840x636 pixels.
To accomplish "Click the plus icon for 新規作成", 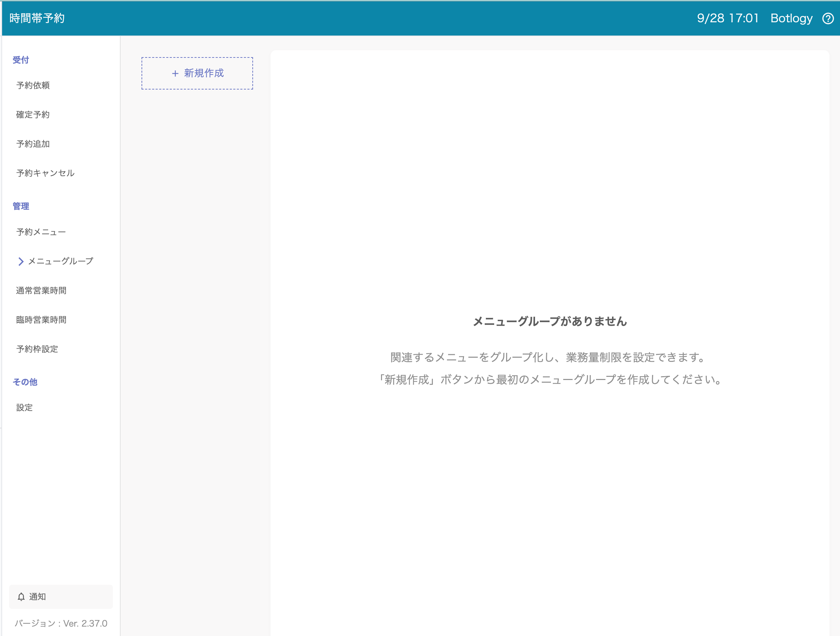I will 175,73.
